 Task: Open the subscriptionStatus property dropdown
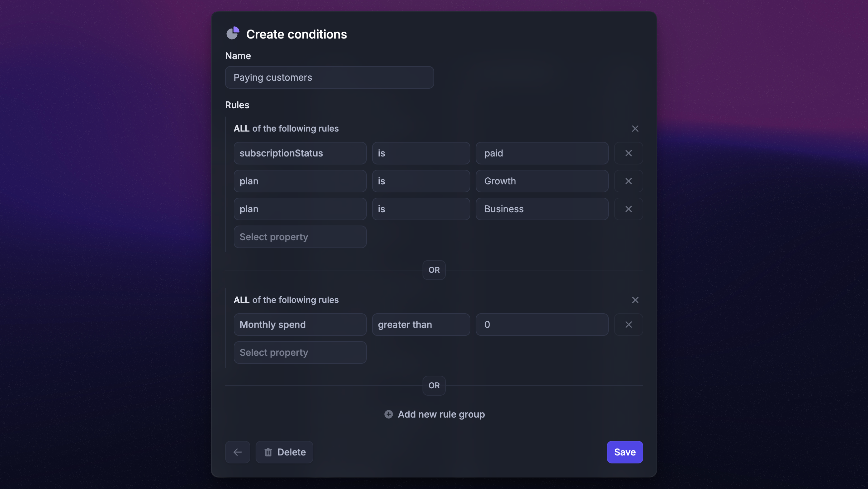(300, 153)
